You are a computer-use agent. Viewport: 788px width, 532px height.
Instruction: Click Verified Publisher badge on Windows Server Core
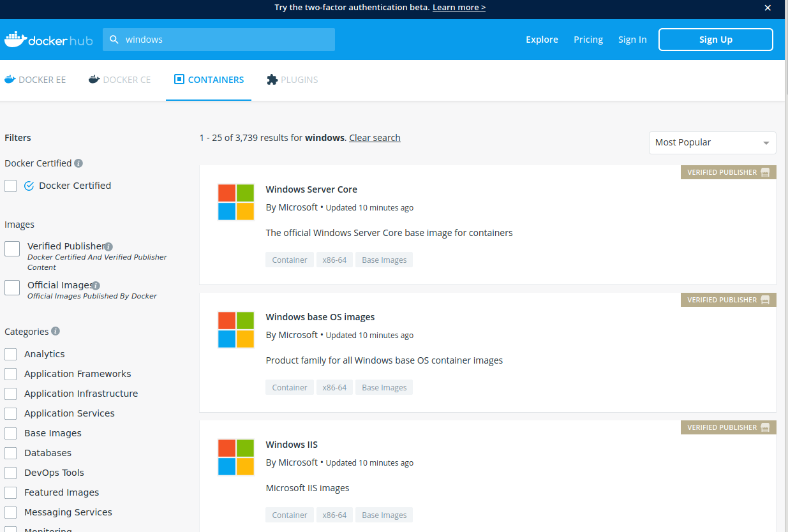(728, 172)
